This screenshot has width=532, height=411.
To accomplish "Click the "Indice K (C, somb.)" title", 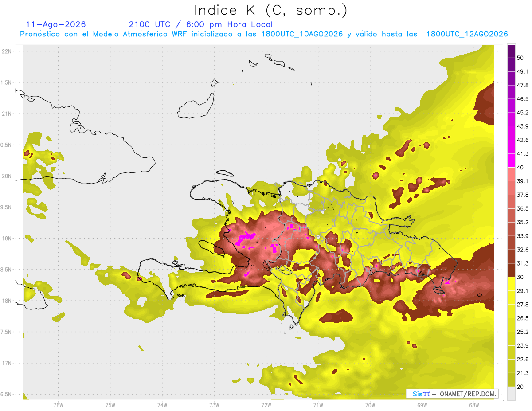I will [271, 10].
